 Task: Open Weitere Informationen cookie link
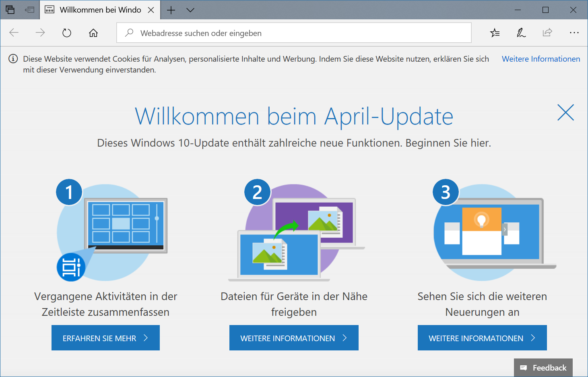pos(541,59)
